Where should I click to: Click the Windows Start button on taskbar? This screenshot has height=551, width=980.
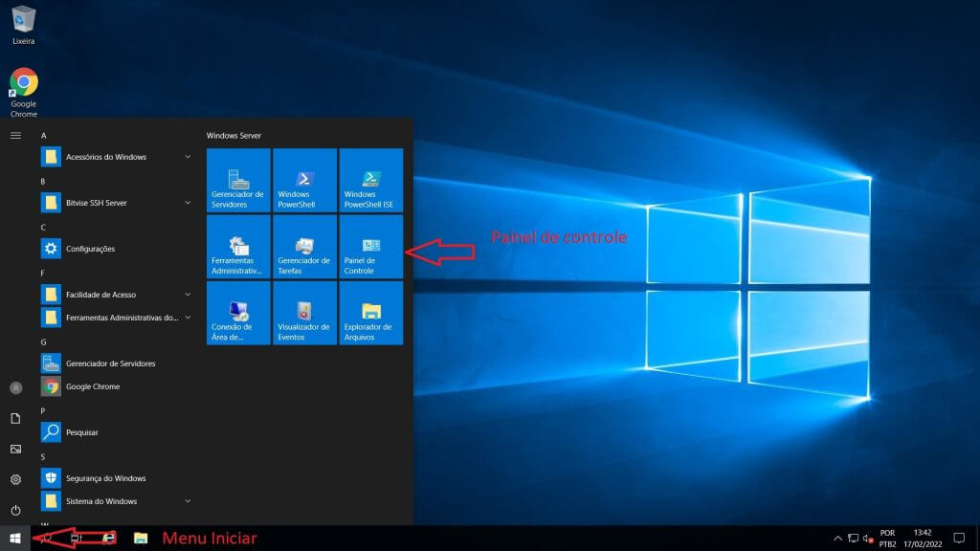click(15, 538)
